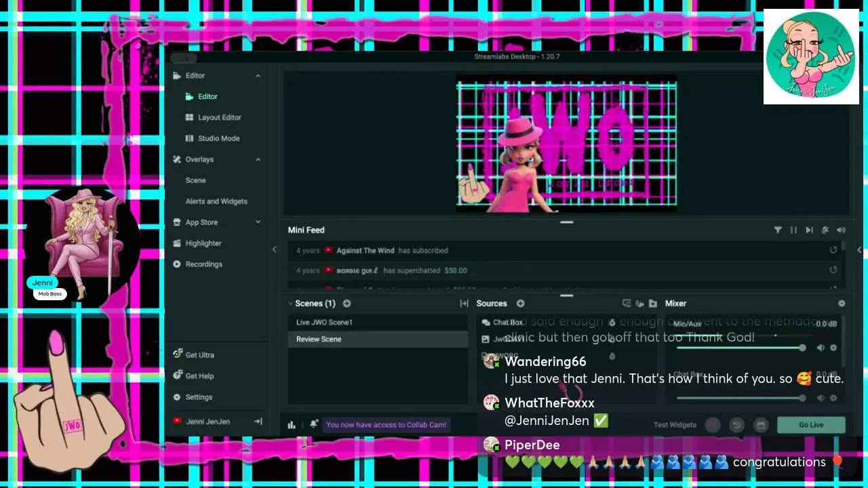Skip the current alert in Mini Feed
The height and width of the screenshot is (488, 868).
click(x=809, y=230)
